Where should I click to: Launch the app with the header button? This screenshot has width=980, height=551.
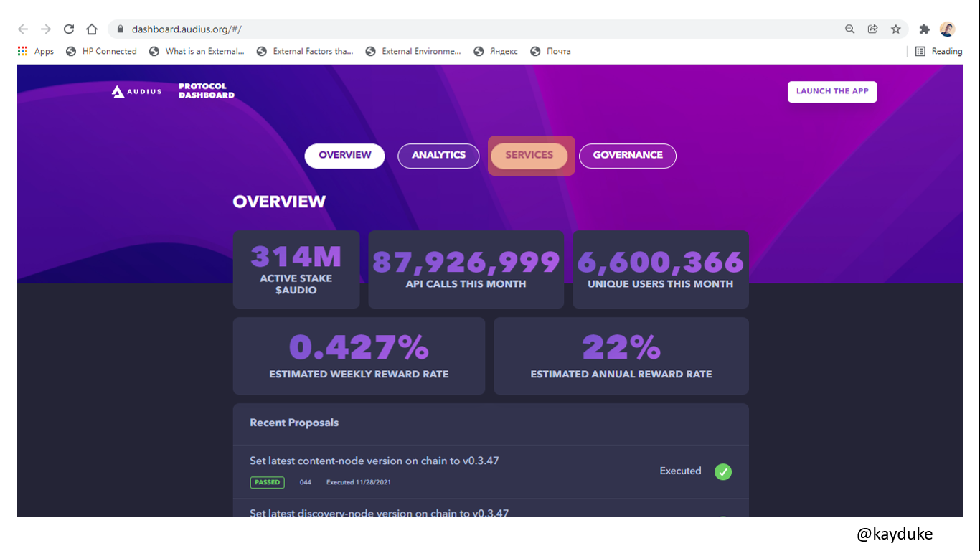click(x=832, y=91)
